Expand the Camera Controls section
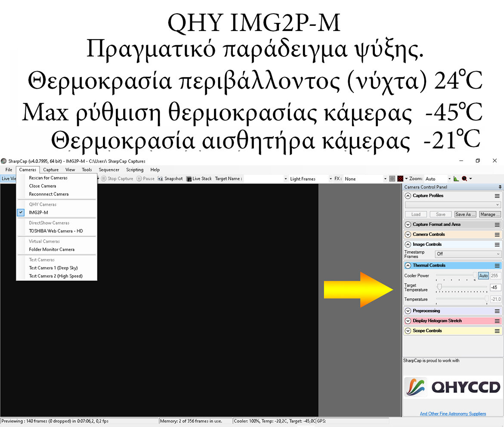This screenshot has height=427, width=504. click(x=408, y=235)
